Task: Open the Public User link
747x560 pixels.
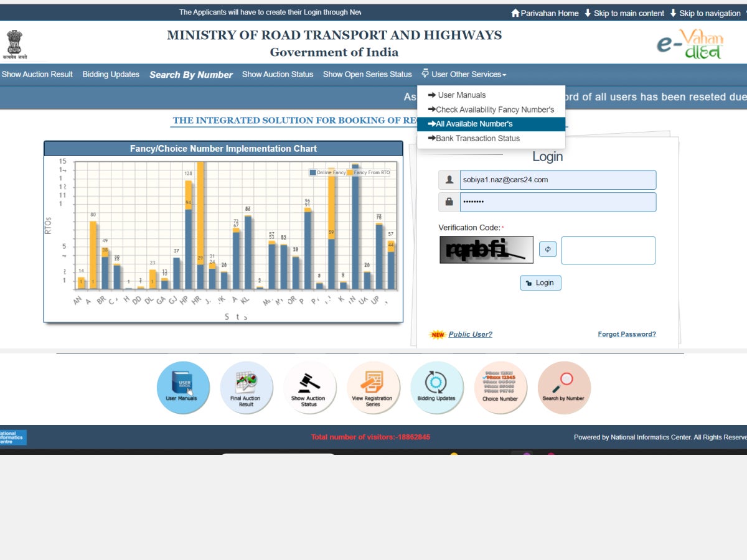Action: click(x=470, y=334)
